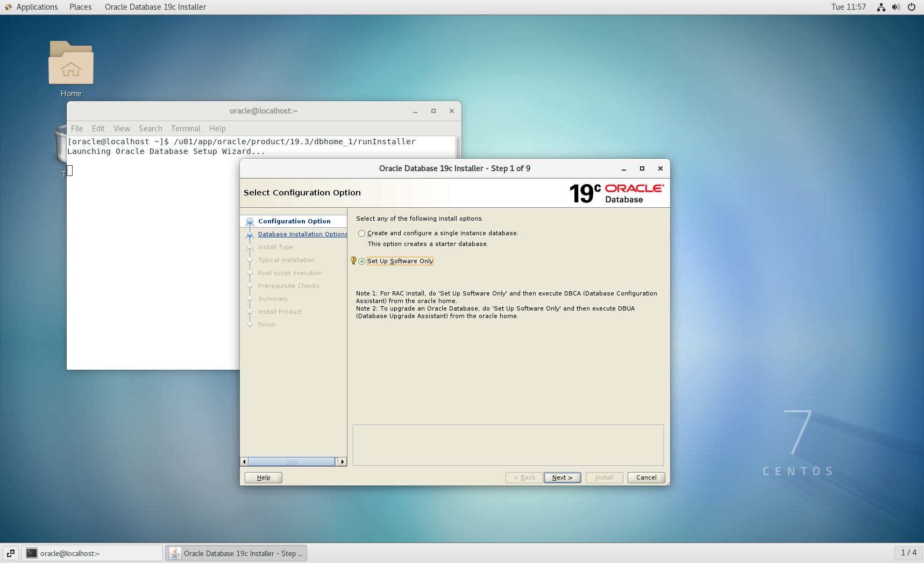
Task: Switch to Oracle Database 19c Installer taskbar entry
Action: coord(236,553)
